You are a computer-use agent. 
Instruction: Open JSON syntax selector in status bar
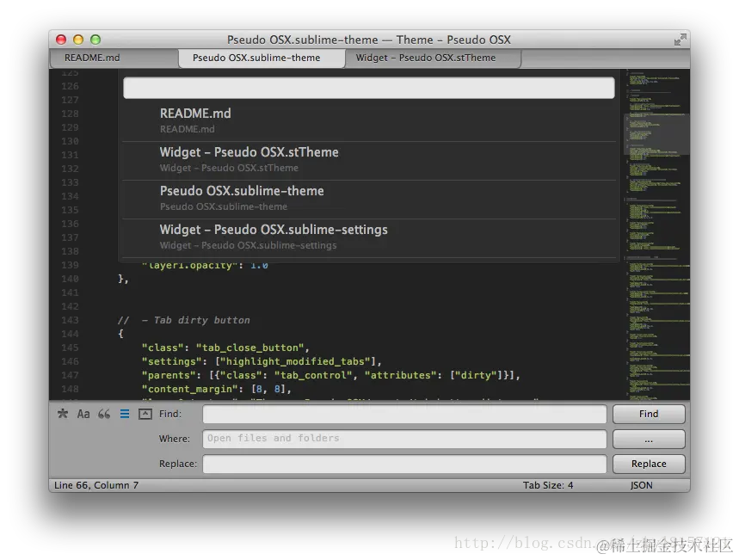point(642,485)
